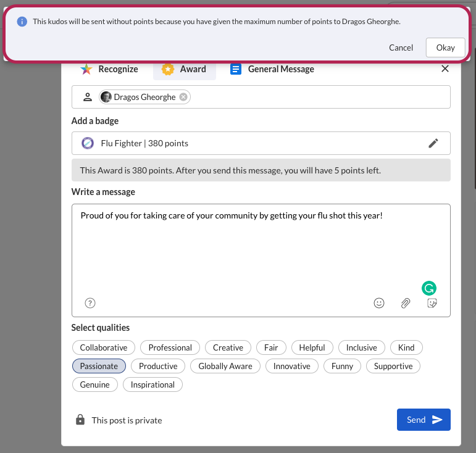This screenshot has width=476, height=453.
Task: Switch to the Recognize tab
Action: (x=109, y=69)
